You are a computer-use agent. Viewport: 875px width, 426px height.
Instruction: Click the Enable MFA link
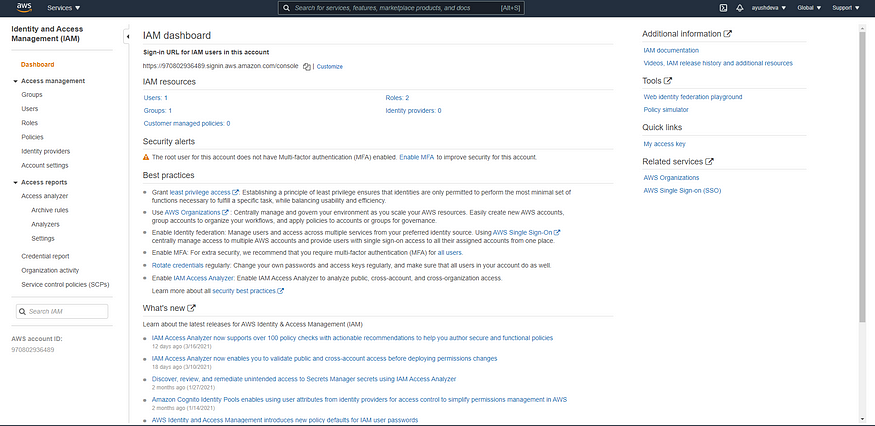[x=416, y=157]
